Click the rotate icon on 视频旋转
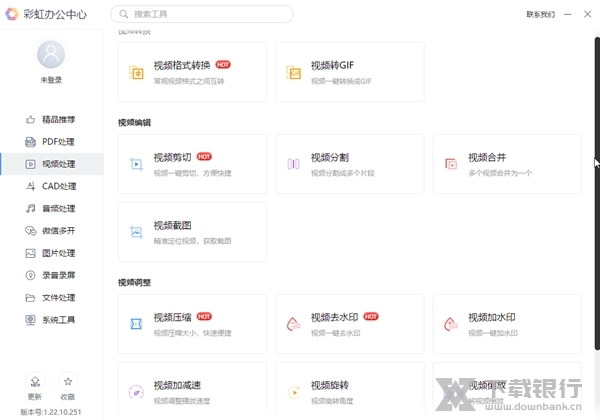 [293, 392]
